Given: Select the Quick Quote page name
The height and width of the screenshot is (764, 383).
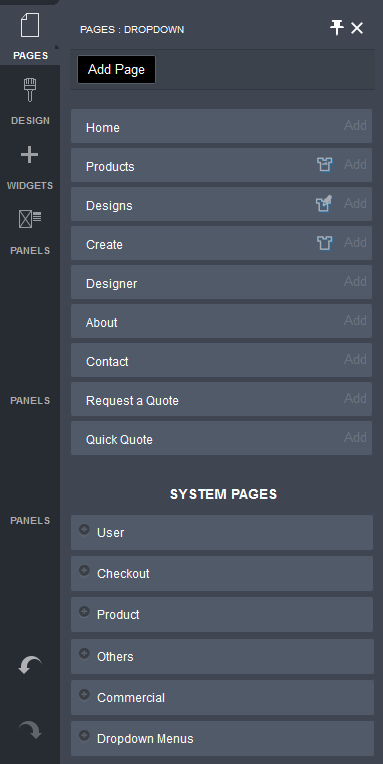Looking at the screenshot, I should [x=119, y=439].
